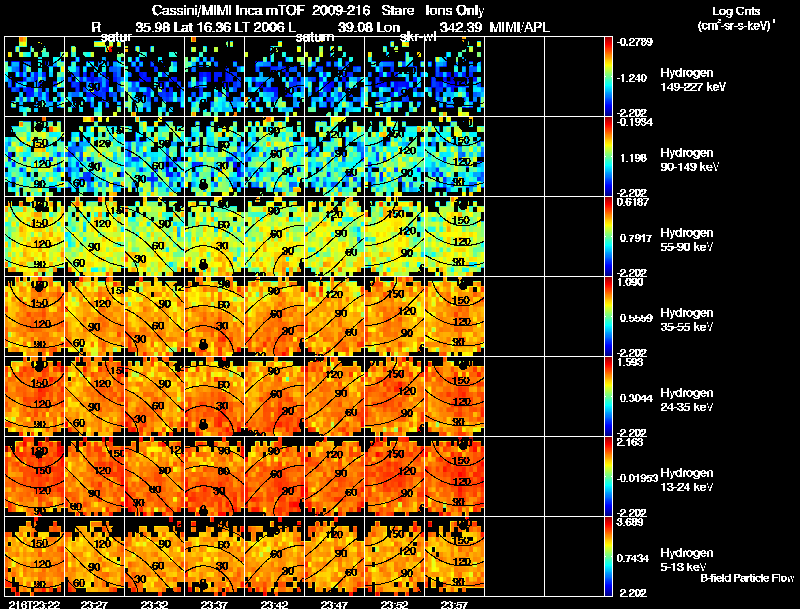Select the color bar beside Hydrogen 13-24 keV

tap(608, 477)
